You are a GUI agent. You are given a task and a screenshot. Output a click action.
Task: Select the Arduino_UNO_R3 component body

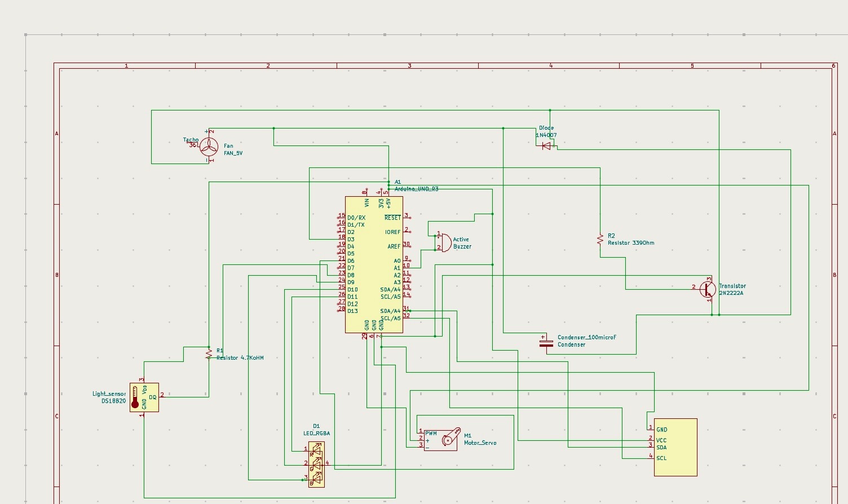click(374, 265)
